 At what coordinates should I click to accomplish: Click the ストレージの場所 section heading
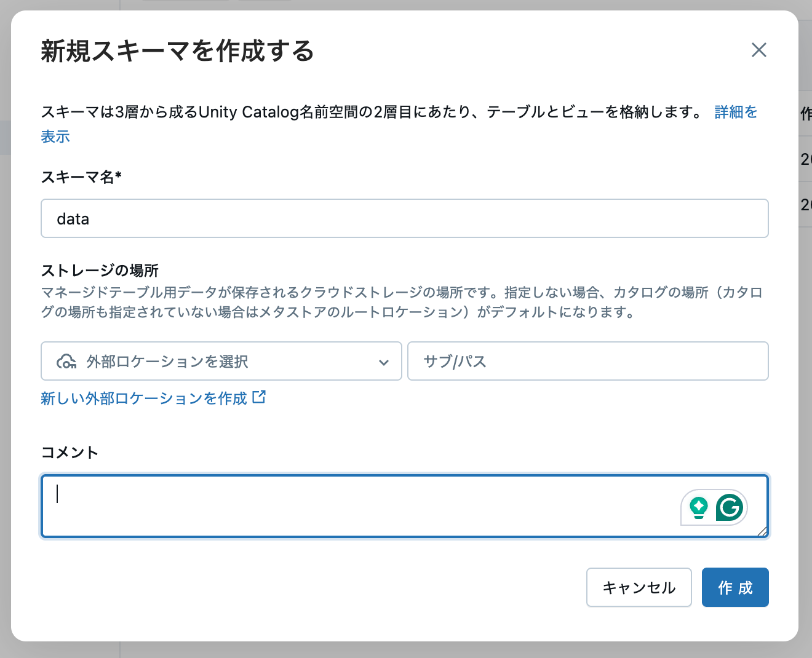pyautogui.click(x=100, y=271)
